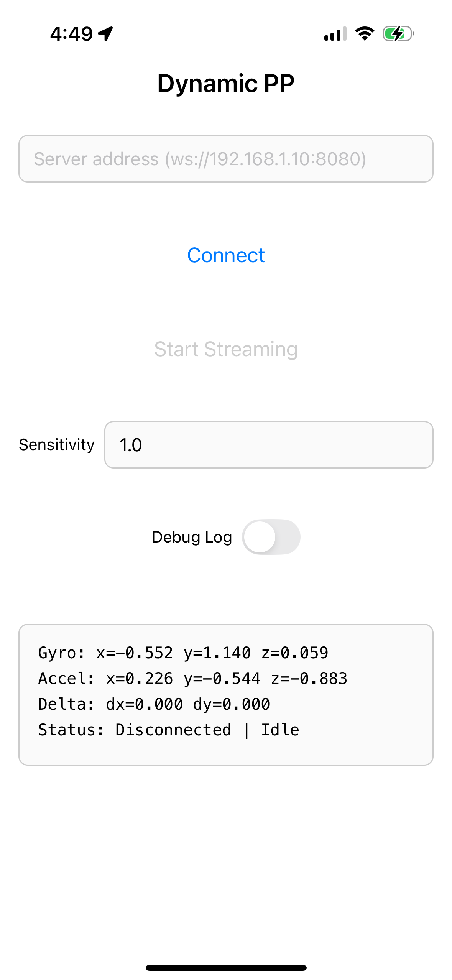Tap the z=0.059 gyro value
Viewport: 452px width, 980px height.
[x=295, y=653]
